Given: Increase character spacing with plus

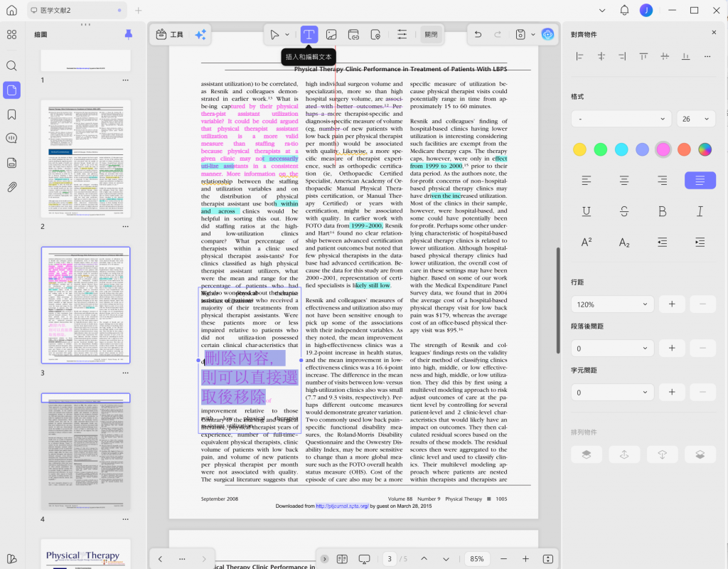Looking at the screenshot, I should (x=672, y=393).
